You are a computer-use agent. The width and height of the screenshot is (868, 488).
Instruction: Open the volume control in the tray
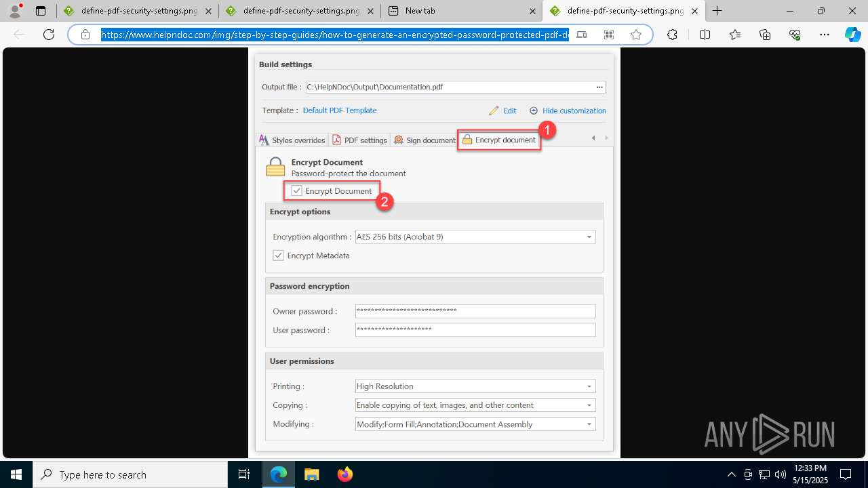click(780, 474)
